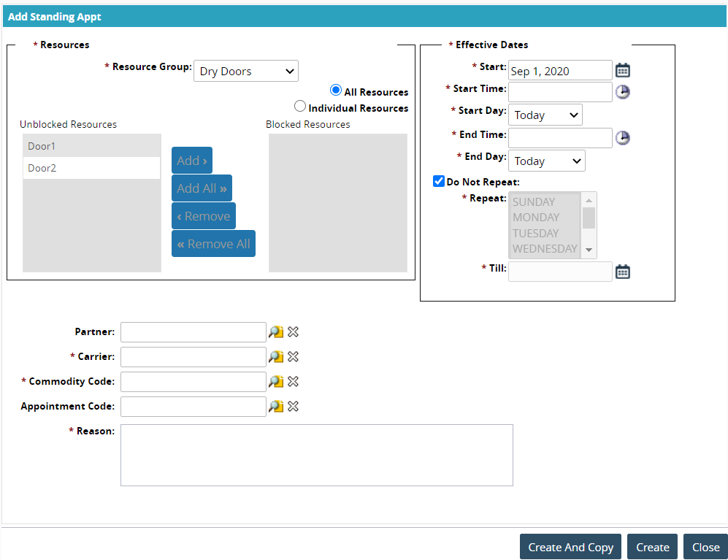This screenshot has width=728, height=560.
Task: Select the All Resources radio button
Action: pos(336,91)
